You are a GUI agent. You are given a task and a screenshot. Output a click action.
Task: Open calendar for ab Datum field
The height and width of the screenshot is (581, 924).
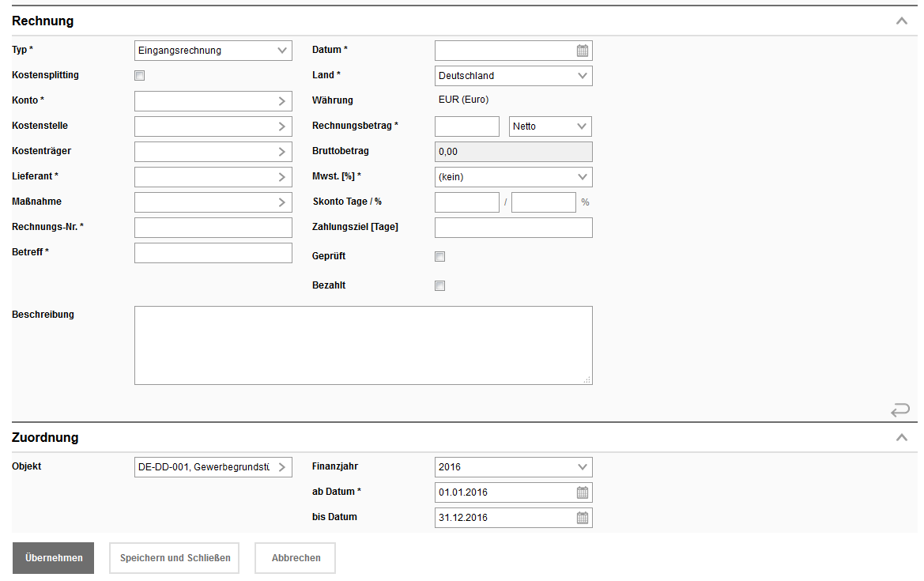coord(583,492)
